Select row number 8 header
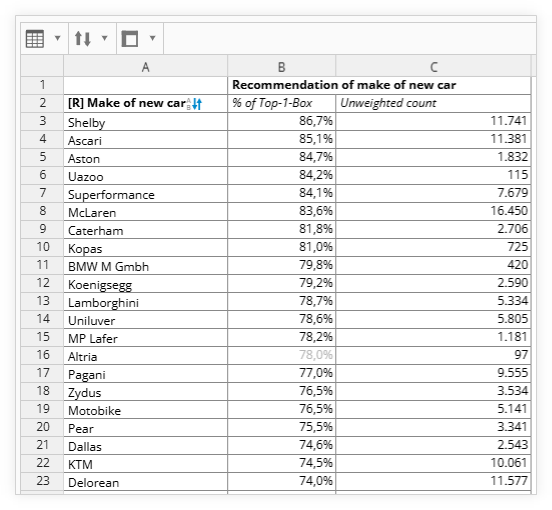552x510 pixels. (x=42, y=211)
